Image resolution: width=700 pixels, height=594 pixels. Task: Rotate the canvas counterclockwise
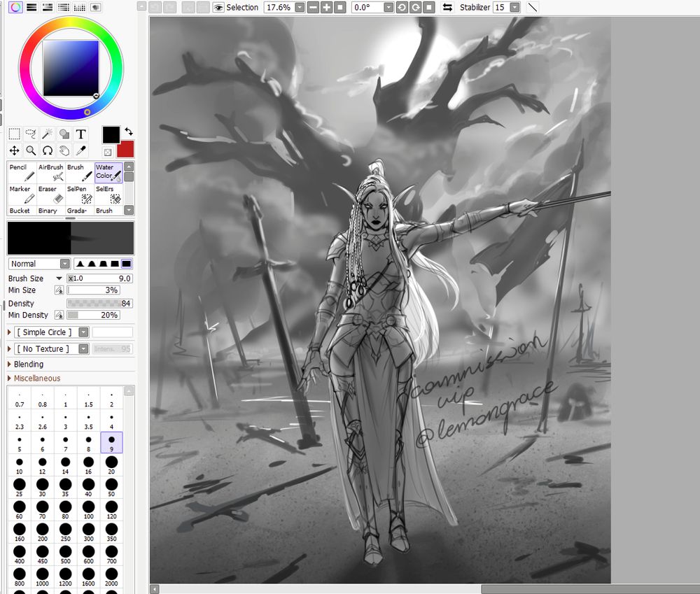tap(402, 8)
